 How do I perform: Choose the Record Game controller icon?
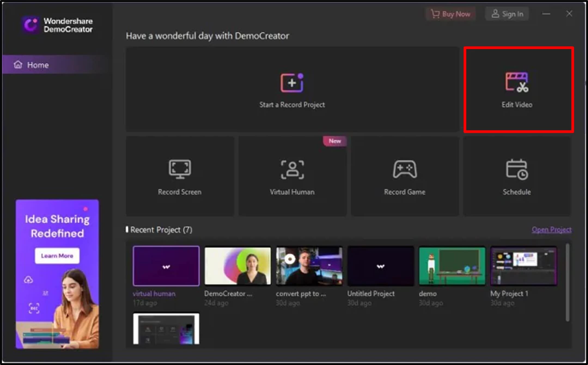[x=405, y=169]
